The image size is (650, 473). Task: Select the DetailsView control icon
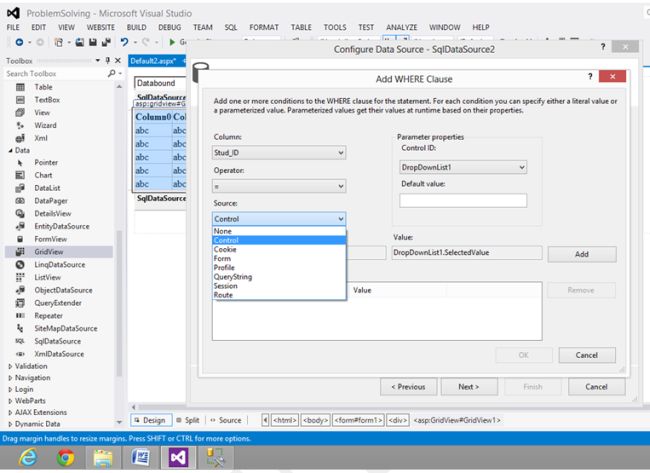[x=20, y=213]
